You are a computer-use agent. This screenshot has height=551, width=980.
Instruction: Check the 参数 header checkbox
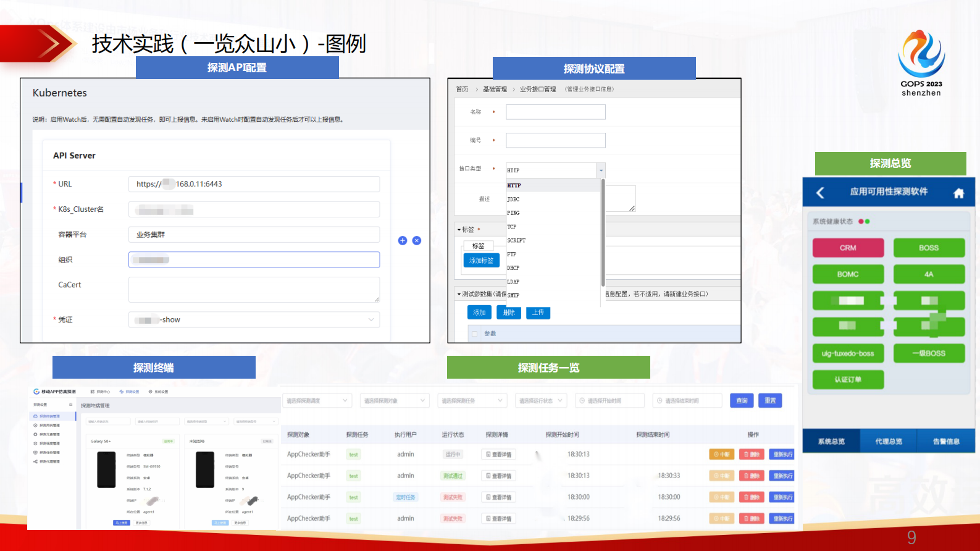tap(474, 334)
